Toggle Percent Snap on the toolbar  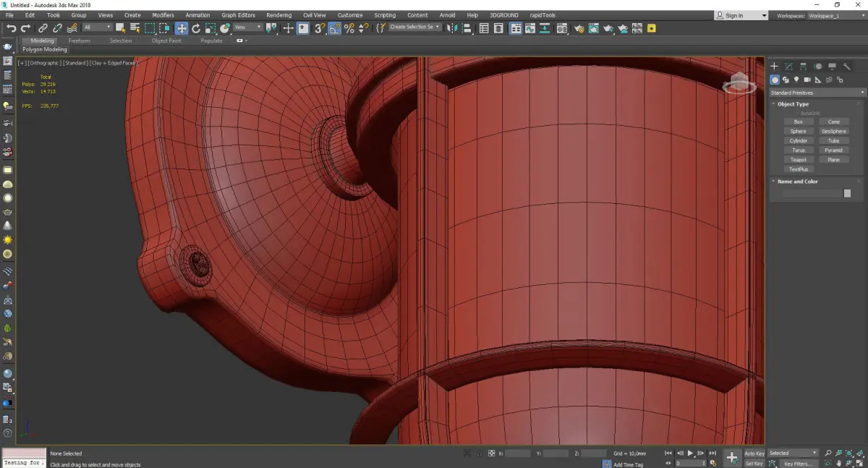(349, 28)
